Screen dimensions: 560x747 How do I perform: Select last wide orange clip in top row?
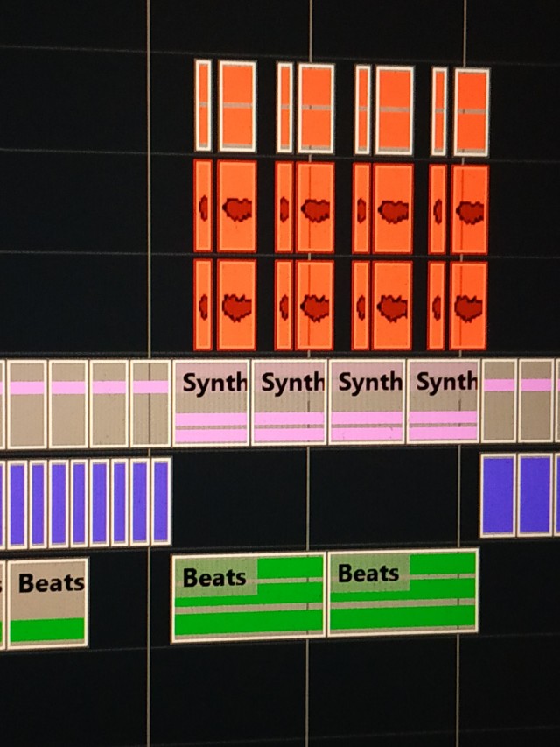472,111
